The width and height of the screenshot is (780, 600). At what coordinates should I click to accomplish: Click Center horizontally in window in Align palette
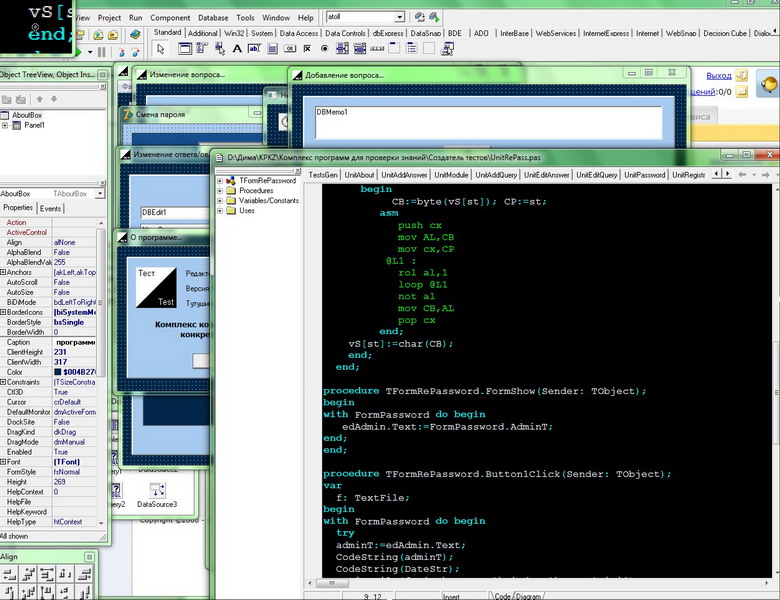47,574
